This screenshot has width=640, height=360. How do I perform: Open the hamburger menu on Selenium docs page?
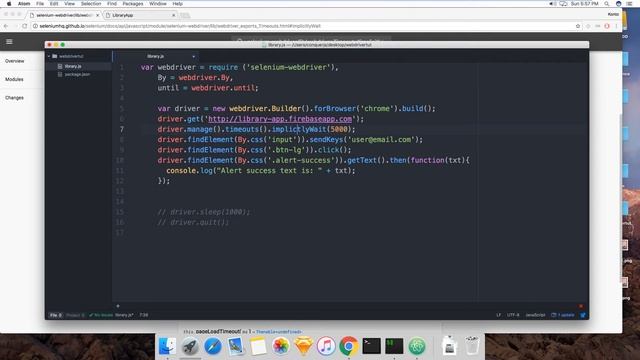(x=9, y=42)
